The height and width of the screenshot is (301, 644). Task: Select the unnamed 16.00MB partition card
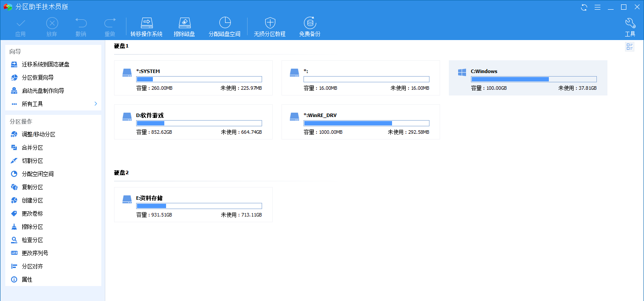pos(360,78)
